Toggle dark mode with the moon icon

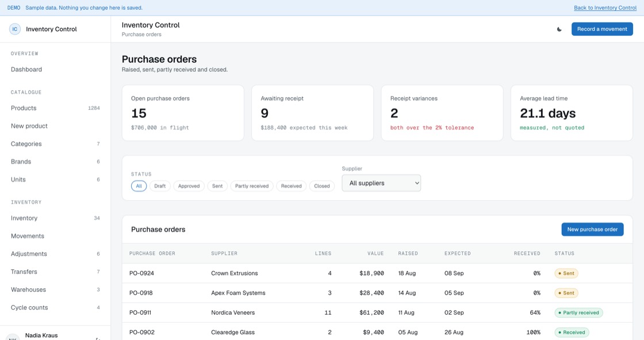[559, 29]
